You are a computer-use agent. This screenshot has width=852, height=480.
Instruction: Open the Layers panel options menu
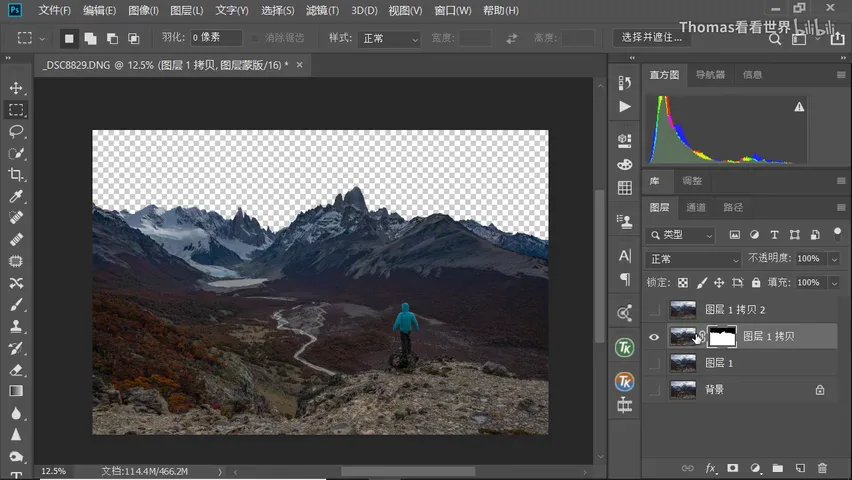click(841, 208)
